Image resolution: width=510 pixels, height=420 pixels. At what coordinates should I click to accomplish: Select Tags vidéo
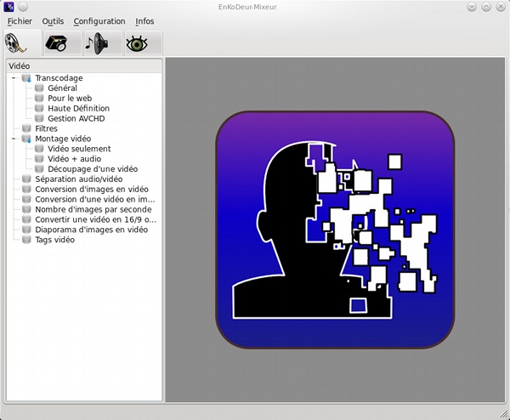click(x=55, y=240)
